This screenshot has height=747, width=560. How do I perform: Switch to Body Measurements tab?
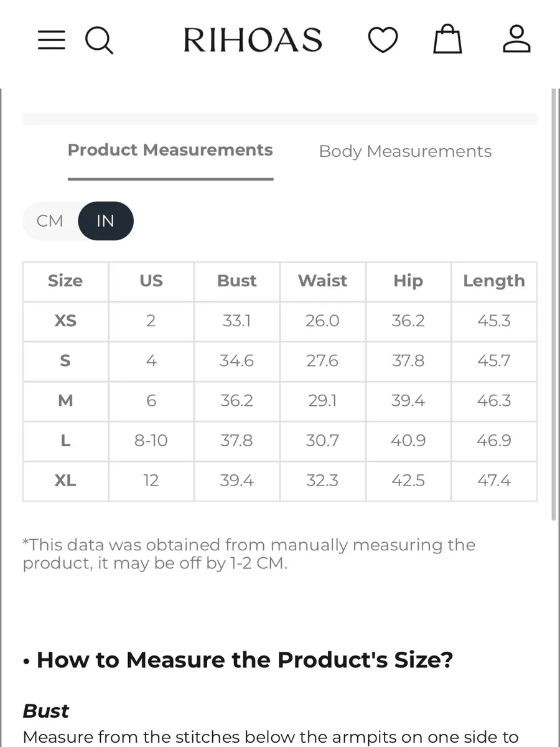coord(405,151)
